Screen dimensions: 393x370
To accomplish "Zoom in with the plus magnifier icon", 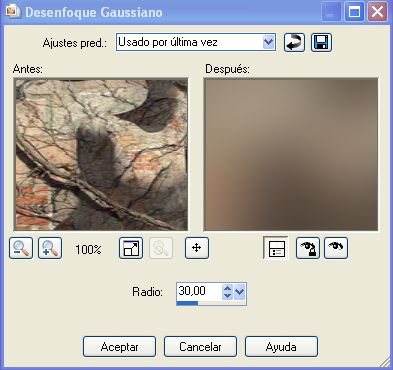I will coord(50,248).
